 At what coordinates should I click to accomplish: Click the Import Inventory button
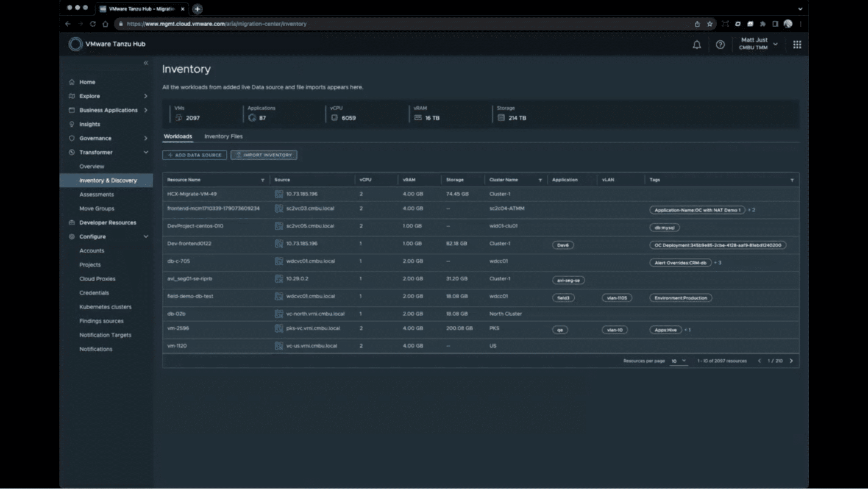pyautogui.click(x=264, y=155)
